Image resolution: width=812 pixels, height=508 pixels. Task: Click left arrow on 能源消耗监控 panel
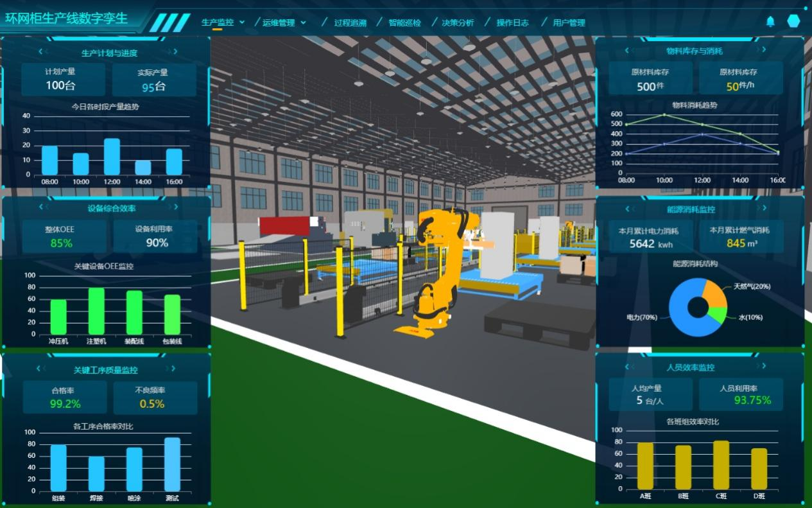[628, 208]
